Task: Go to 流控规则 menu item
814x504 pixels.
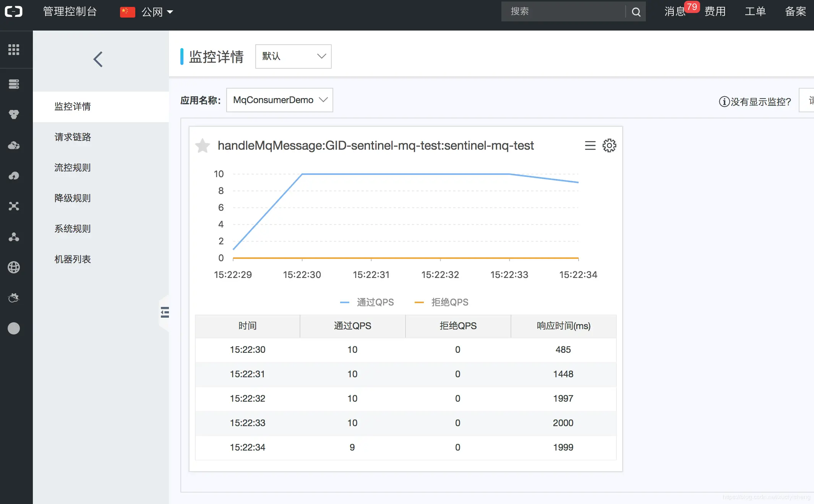Action: point(73,168)
